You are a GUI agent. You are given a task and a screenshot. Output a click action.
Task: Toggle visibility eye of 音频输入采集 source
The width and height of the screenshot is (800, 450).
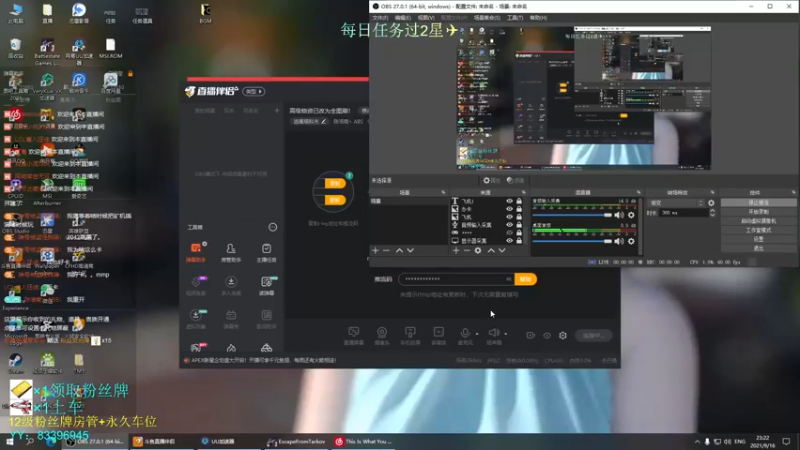pyautogui.click(x=509, y=224)
